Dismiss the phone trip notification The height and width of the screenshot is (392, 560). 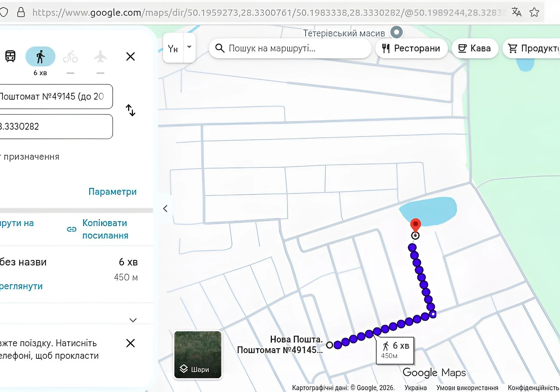[x=131, y=343]
